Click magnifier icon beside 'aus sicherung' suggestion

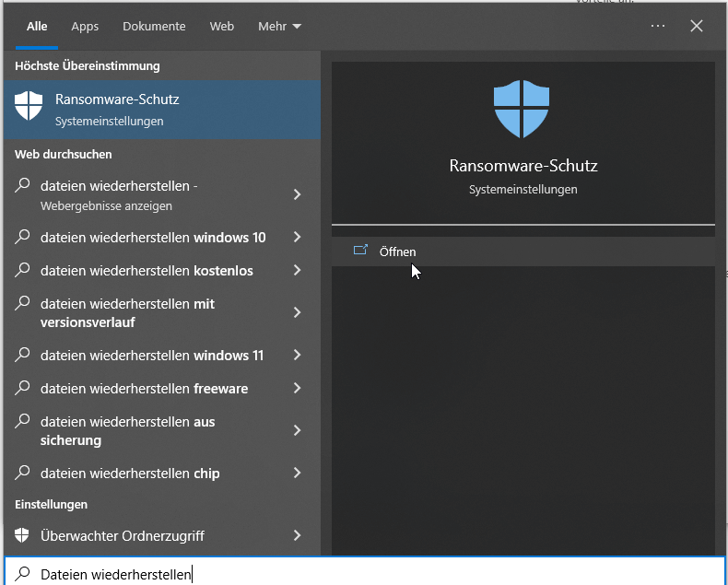[x=22, y=421]
